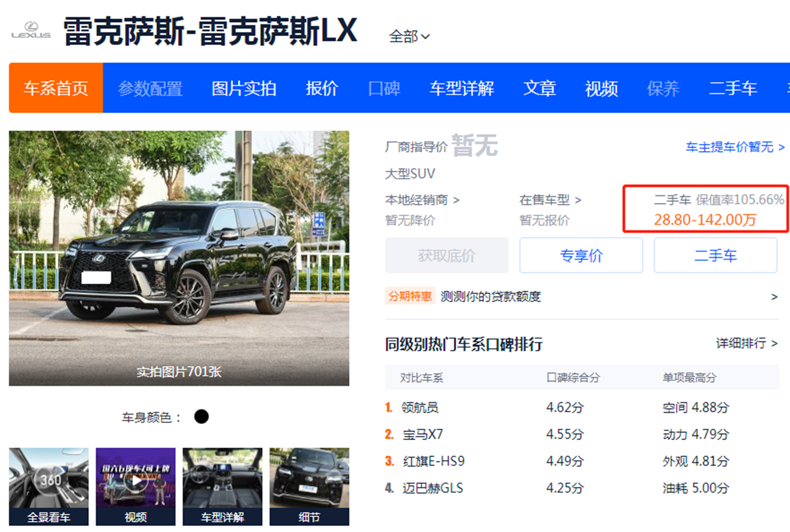This screenshot has width=790, height=532.
Task: Open the 报价 tab
Action: coord(322,88)
